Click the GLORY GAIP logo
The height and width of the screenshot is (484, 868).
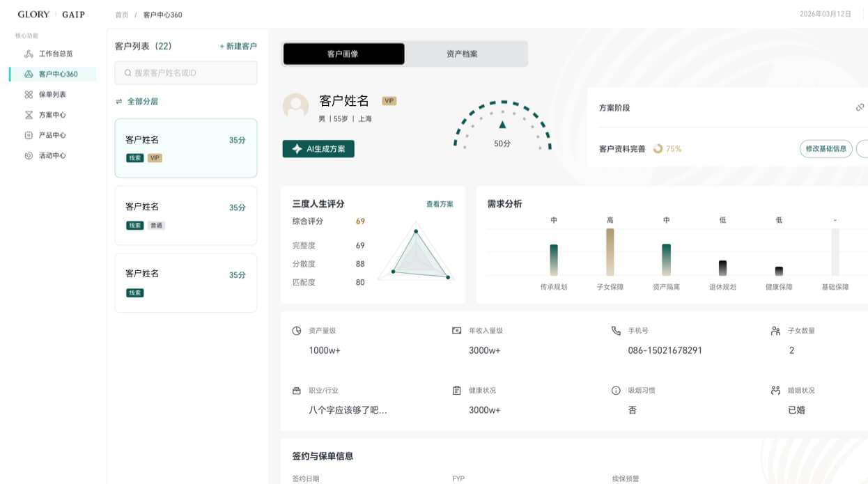coord(51,14)
